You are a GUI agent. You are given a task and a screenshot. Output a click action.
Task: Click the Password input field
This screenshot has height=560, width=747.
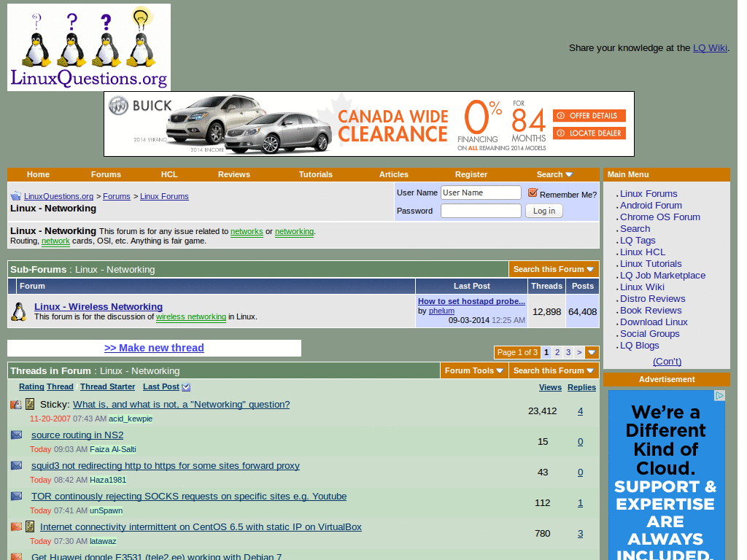click(x=481, y=211)
